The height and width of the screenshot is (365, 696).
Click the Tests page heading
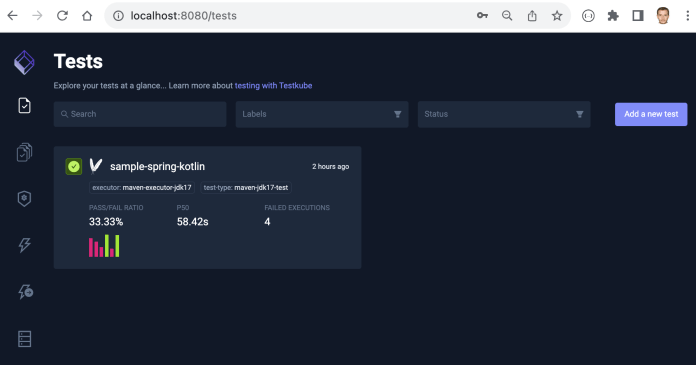click(78, 61)
